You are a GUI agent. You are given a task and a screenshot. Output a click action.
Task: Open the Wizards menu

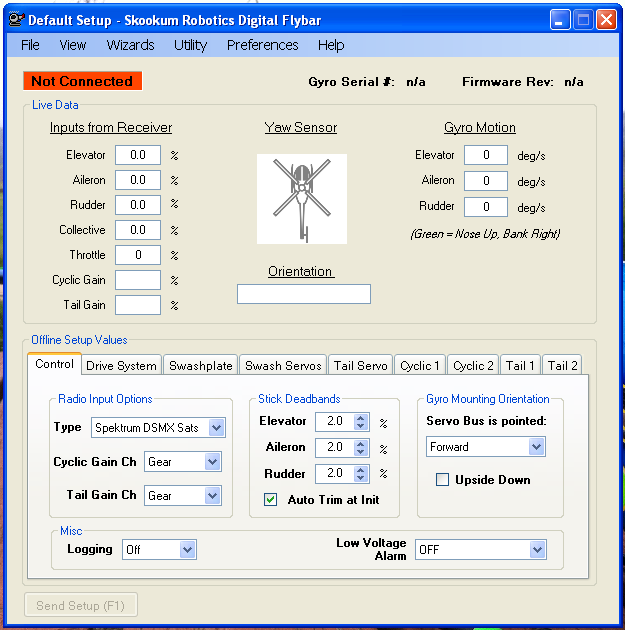tap(130, 45)
